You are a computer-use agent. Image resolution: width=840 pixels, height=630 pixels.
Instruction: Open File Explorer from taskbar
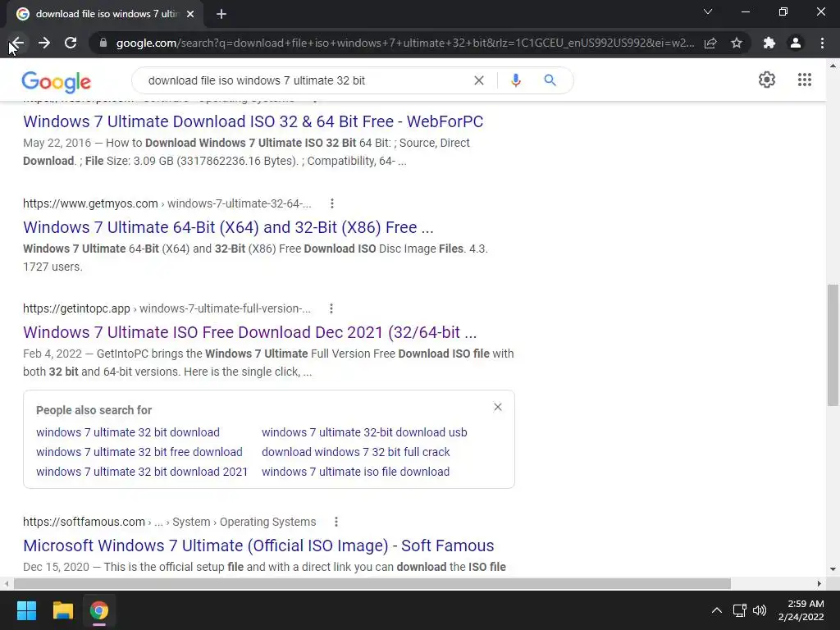click(x=62, y=610)
